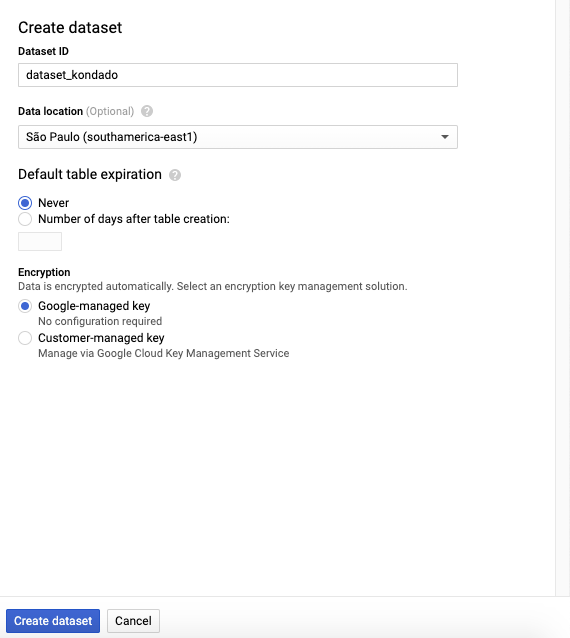Screen dimensions: 570x638
Task: Click the Create dataset page heading
Action: coord(70,28)
